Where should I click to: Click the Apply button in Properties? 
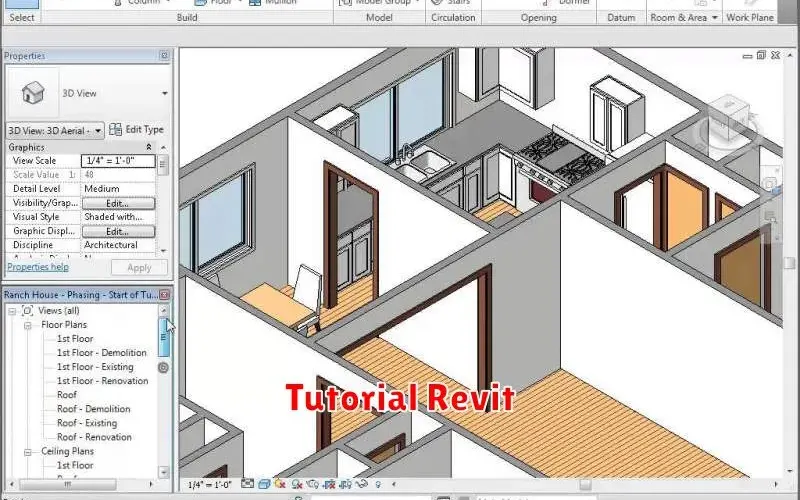[x=139, y=267]
